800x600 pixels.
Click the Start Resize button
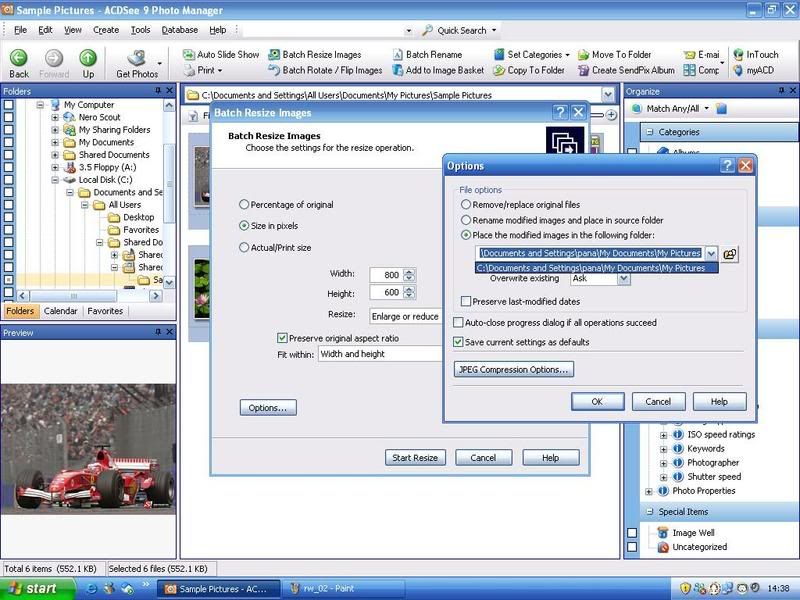click(415, 458)
